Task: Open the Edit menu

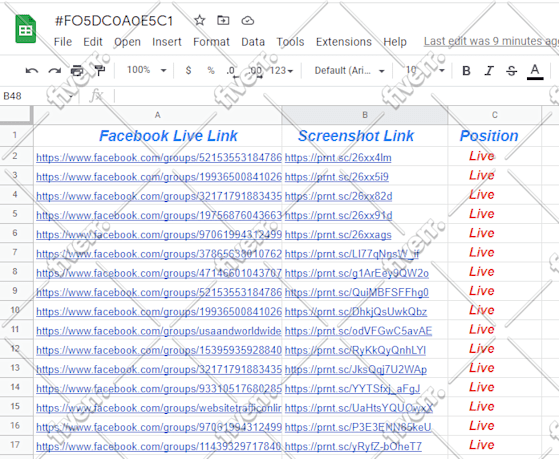Action: pos(93,42)
